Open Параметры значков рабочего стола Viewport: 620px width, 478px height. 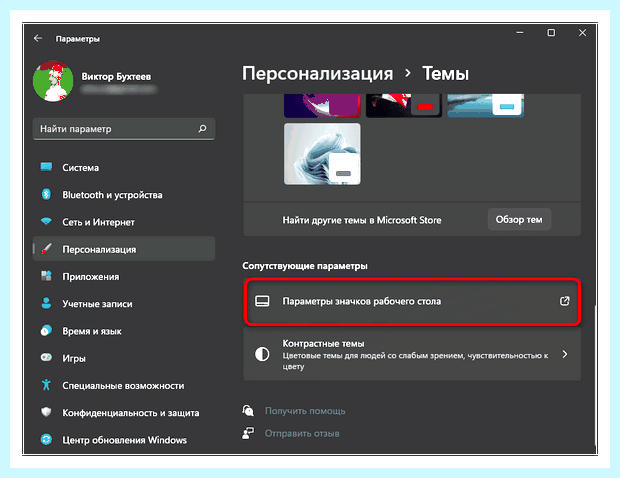click(412, 301)
